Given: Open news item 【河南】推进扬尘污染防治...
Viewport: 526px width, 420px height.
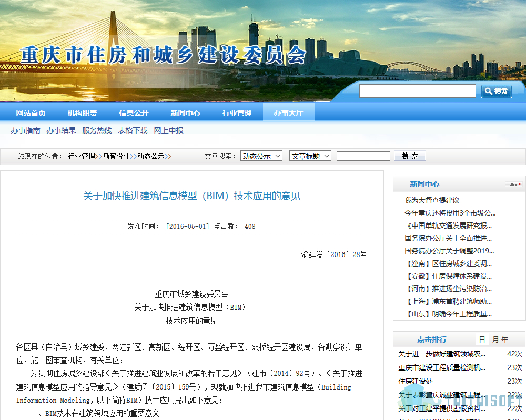Looking at the screenshot, I should (448, 289).
